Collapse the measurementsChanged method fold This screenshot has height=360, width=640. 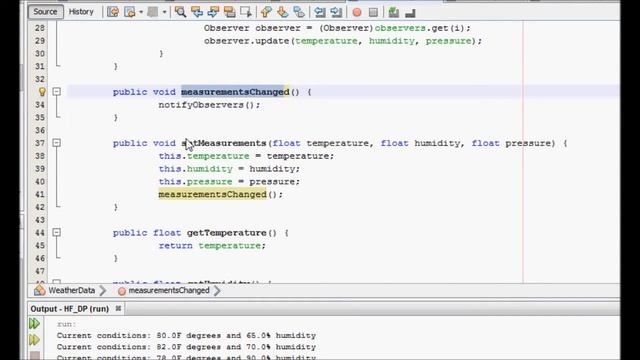point(56,92)
